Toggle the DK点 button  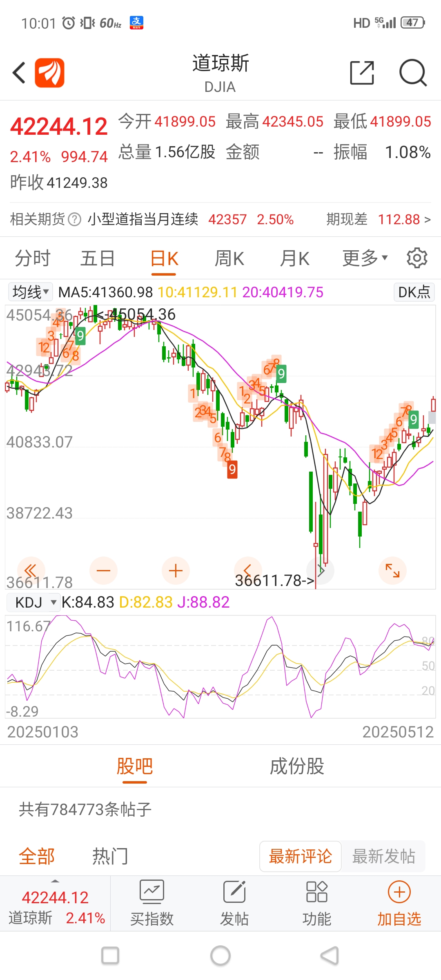tap(414, 292)
